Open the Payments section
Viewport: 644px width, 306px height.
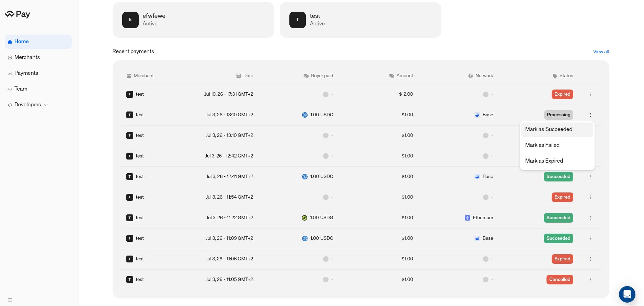pyautogui.click(x=38, y=73)
